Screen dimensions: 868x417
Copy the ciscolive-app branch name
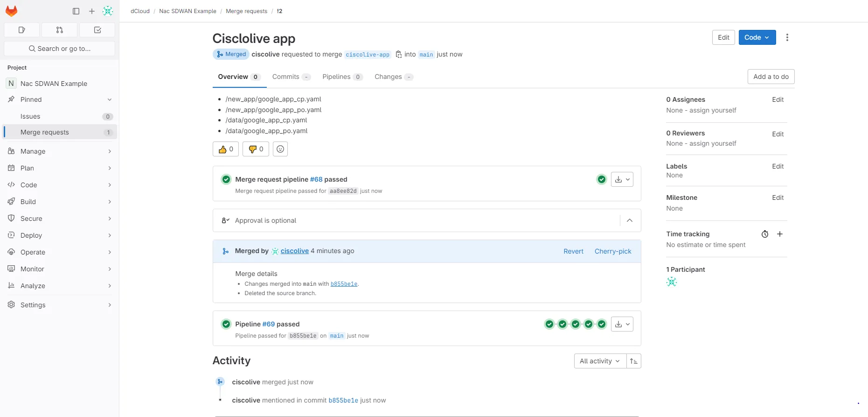398,55
